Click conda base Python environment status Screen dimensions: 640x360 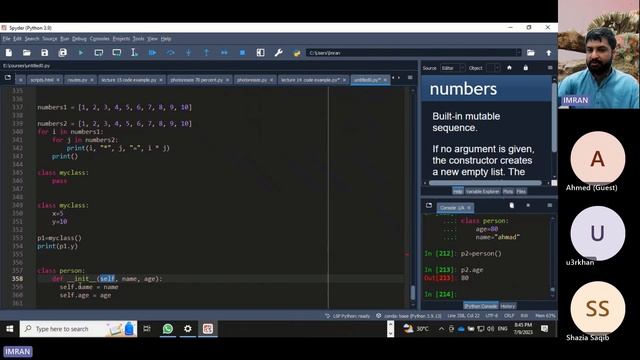[x=409, y=316]
